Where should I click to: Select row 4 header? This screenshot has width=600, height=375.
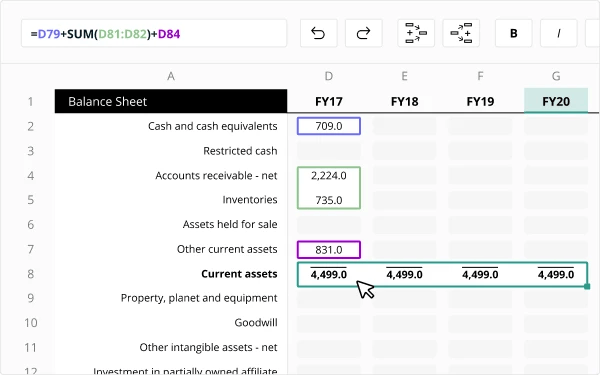coord(31,176)
